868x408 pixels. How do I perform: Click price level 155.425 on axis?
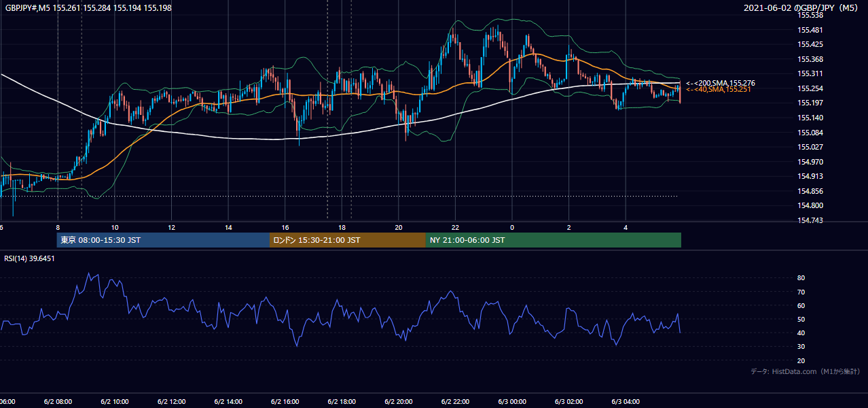click(x=810, y=44)
